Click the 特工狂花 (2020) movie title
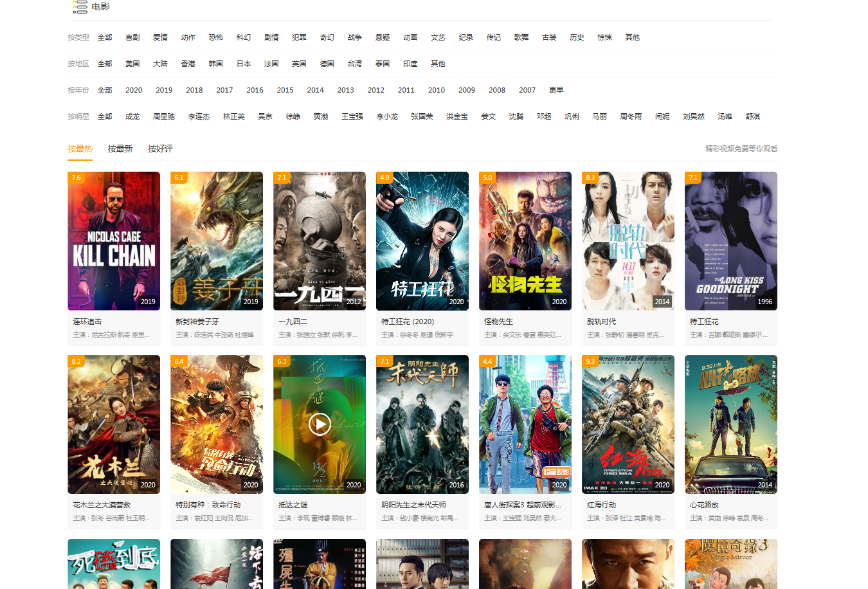The image size is (868, 589). [408, 322]
